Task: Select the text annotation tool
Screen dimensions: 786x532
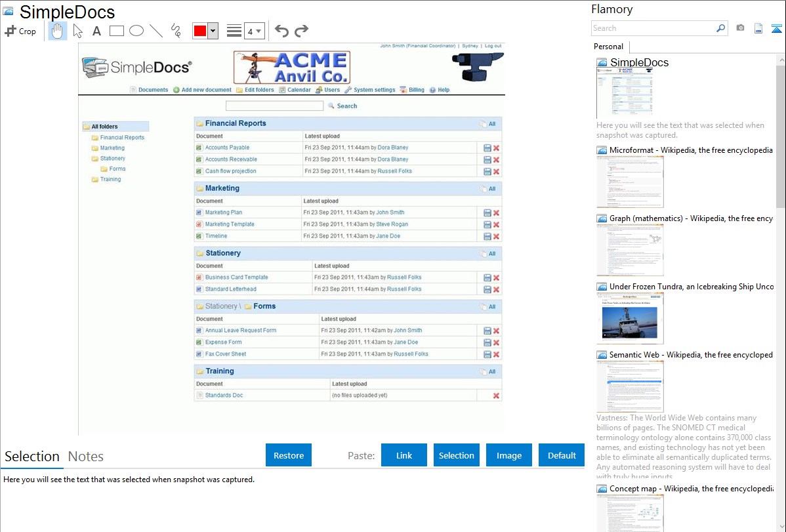Action: pyautogui.click(x=96, y=31)
